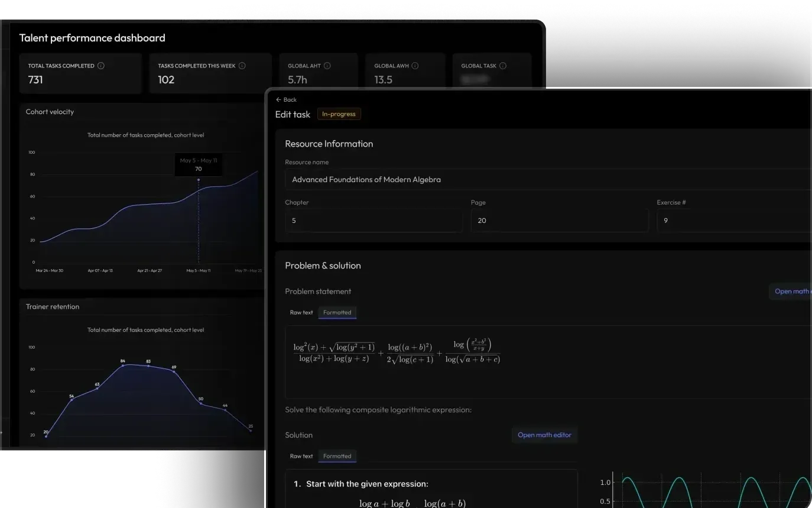Viewport: 812px width, 508px height.
Task: Switch to Raw text tab under Solution
Action: (301, 456)
